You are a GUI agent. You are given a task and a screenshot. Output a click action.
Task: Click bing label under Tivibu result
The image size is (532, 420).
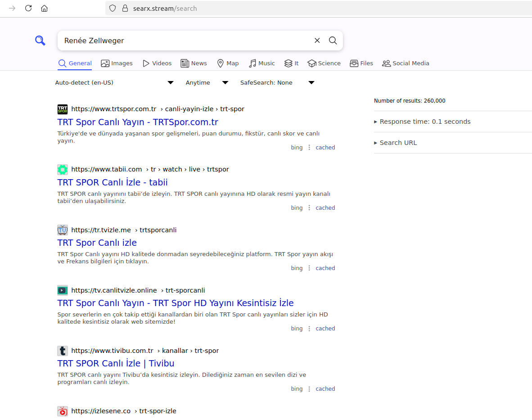coord(297,389)
